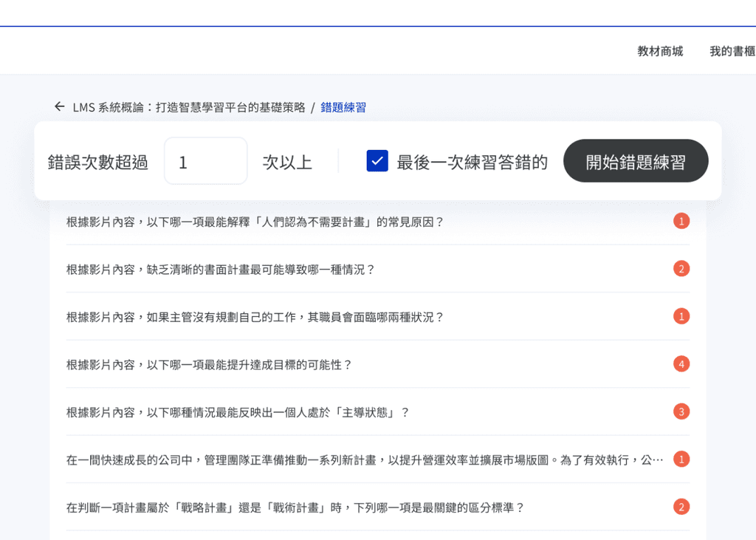Screen dimensions: 756x540
Task: Click the 錯題練習 breadcrumb link
Action: click(343, 107)
